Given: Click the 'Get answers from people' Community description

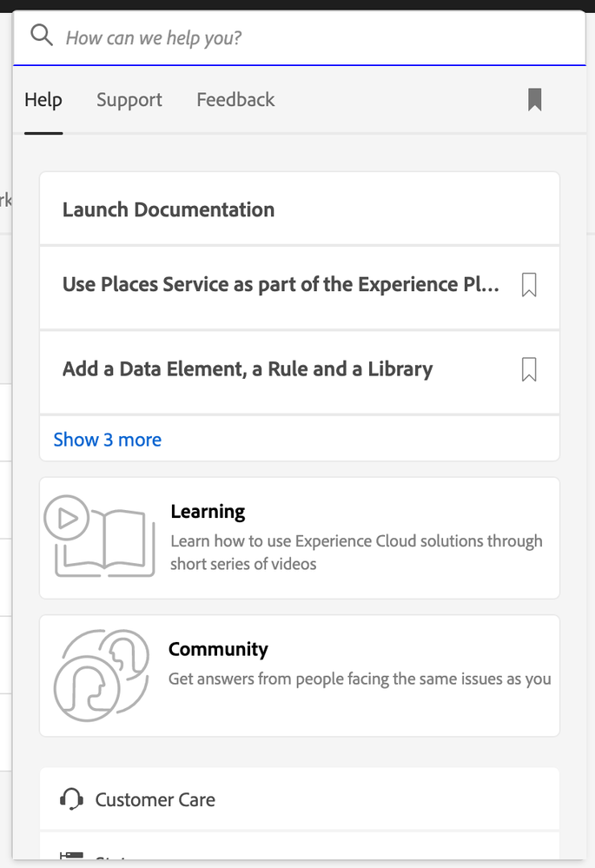Looking at the screenshot, I should pyautogui.click(x=360, y=679).
